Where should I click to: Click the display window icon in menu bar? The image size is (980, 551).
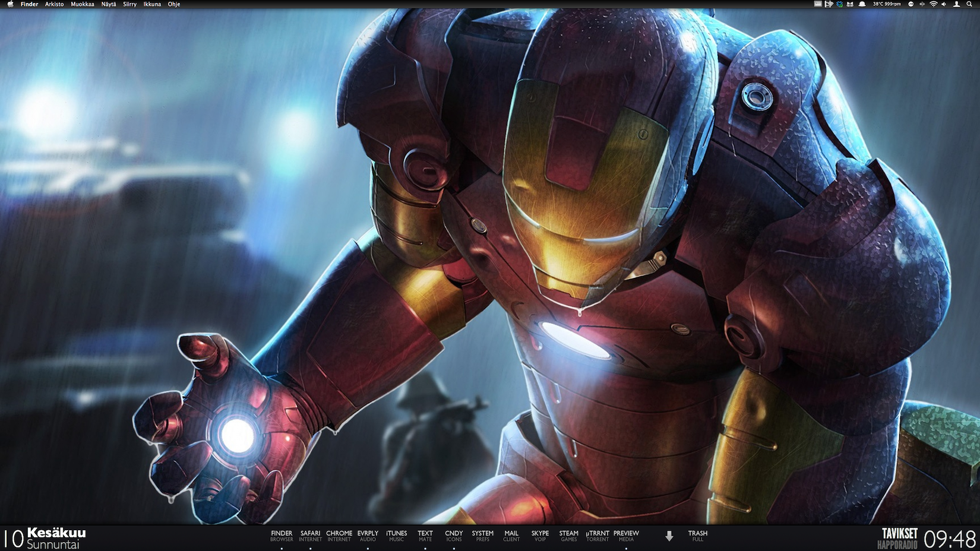818,4
